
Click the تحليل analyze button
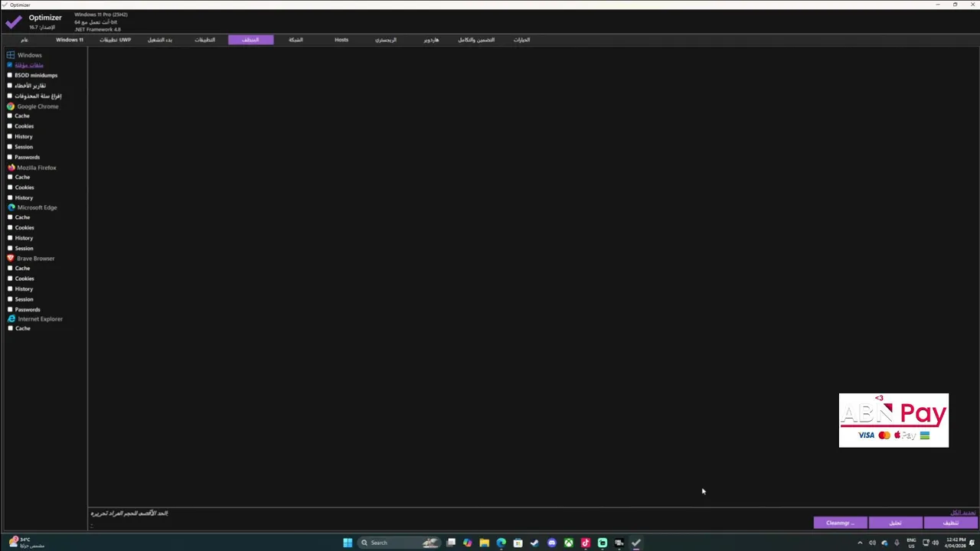point(895,523)
